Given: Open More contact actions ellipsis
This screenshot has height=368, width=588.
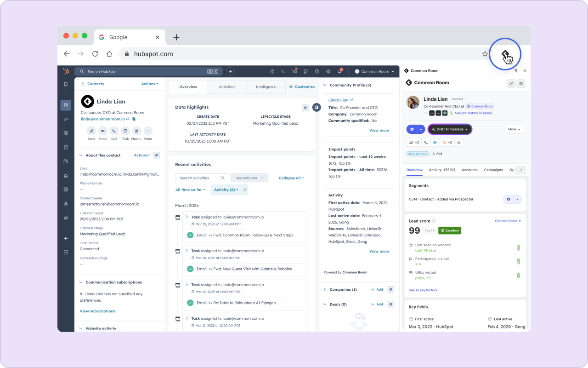Looking at the screenshot, I should point(147,131).
